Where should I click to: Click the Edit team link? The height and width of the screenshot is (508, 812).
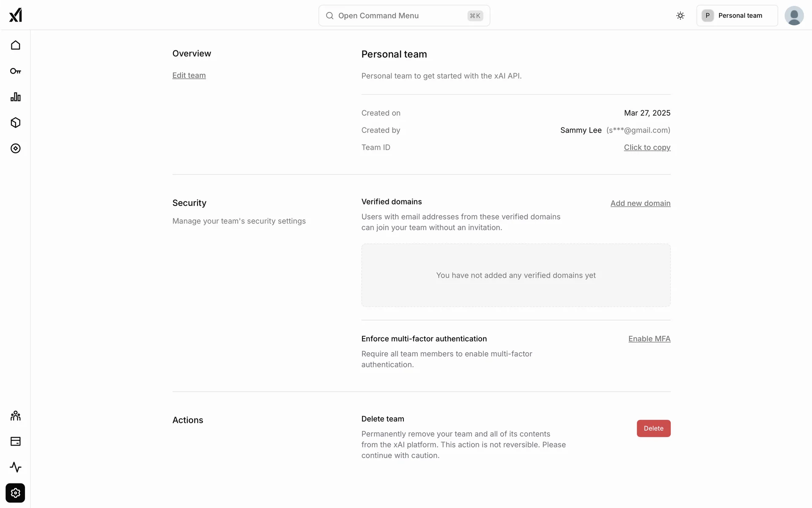(189, 75)
